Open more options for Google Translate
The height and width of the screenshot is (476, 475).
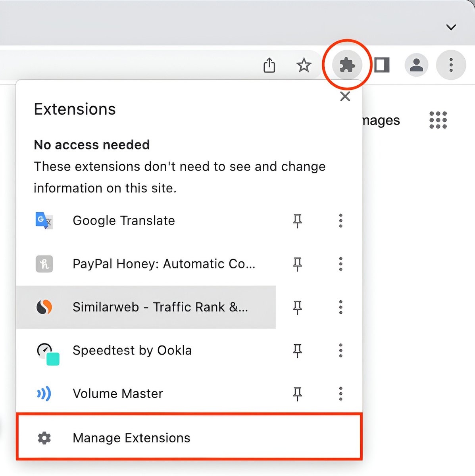pos(340,221)
